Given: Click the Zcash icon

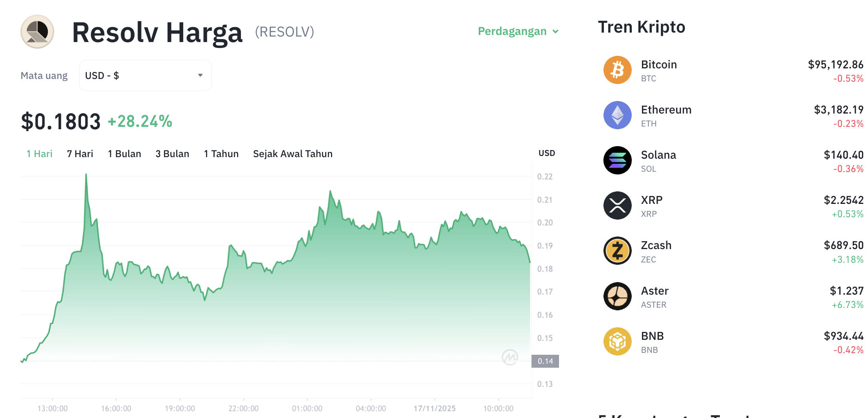Looking at the screenshot, I should tap(617, 251).
